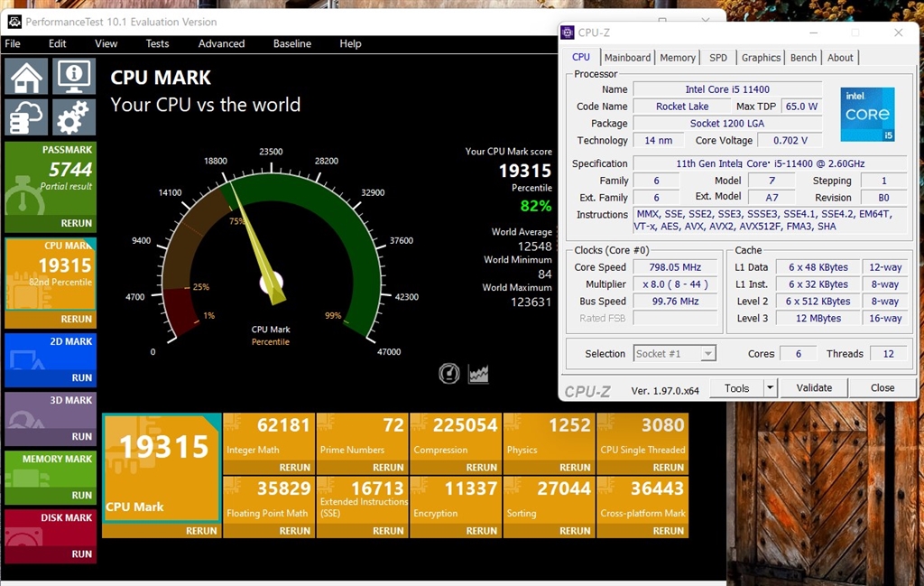Switch to the Memory tab in CPU-Z
Image resolution: width=924 pixels, height=586 pixels.
coord(678,58)
